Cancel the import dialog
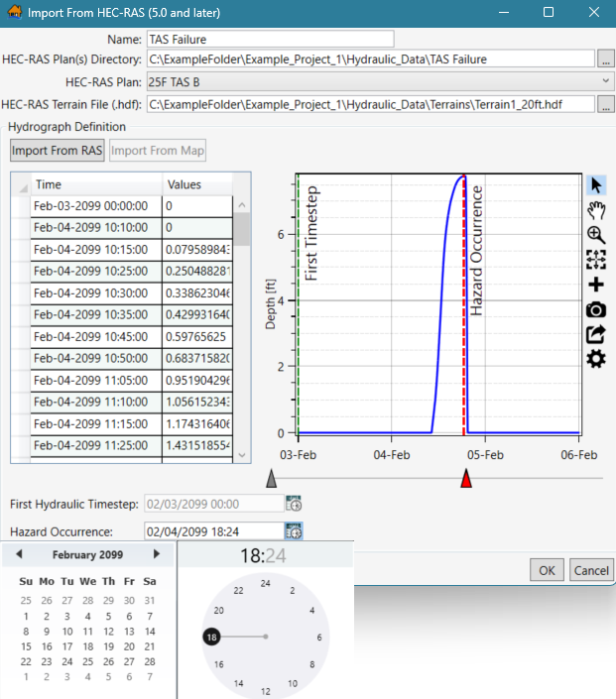This screenshot has width=616, height=699. click(x=591, y=570)
